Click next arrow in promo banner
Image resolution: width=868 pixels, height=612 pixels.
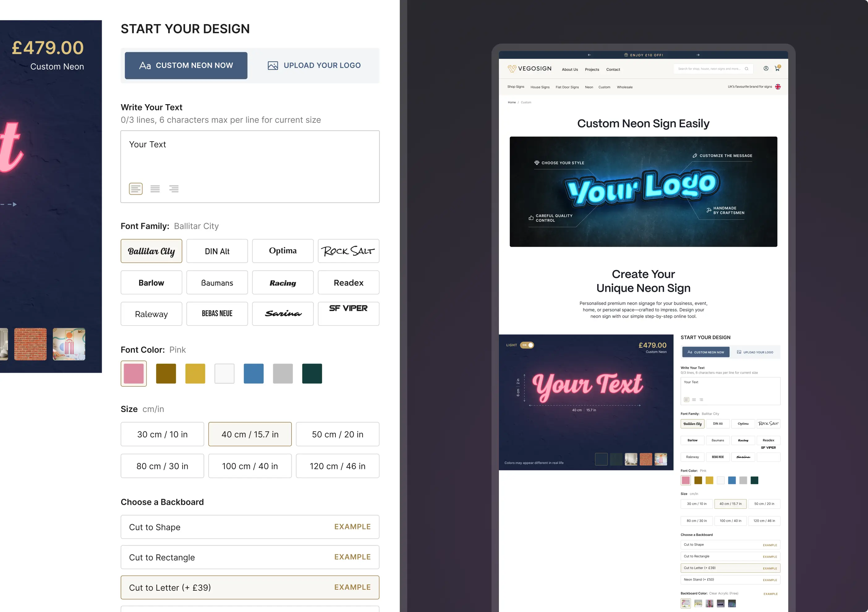point(698,55)
